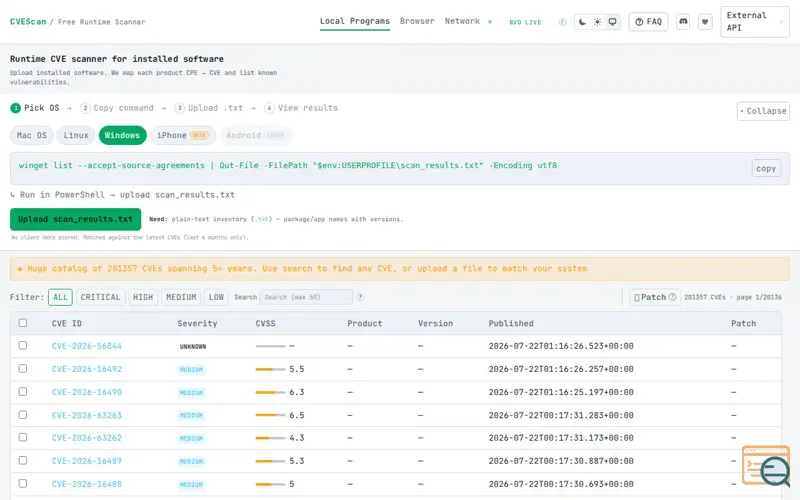This screenshot has height=500, width=800.
Task: Open CVE-2026-16490 details link
Action: [87, 392]
